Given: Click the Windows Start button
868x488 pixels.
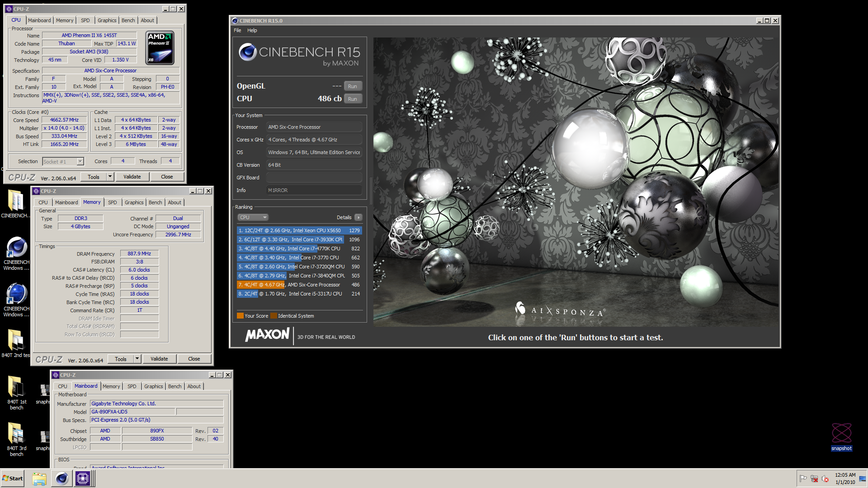Looking at the screenshot, I should coord(12,479).
